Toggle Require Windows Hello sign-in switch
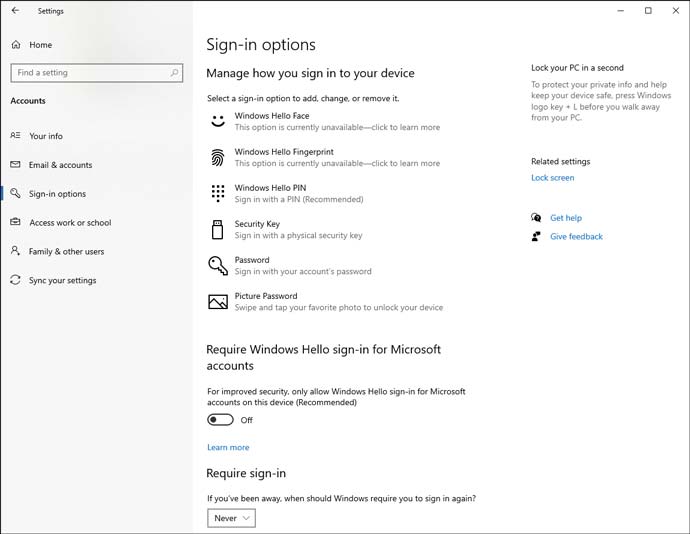The image size is (690, 534). [x=220, y=420]
